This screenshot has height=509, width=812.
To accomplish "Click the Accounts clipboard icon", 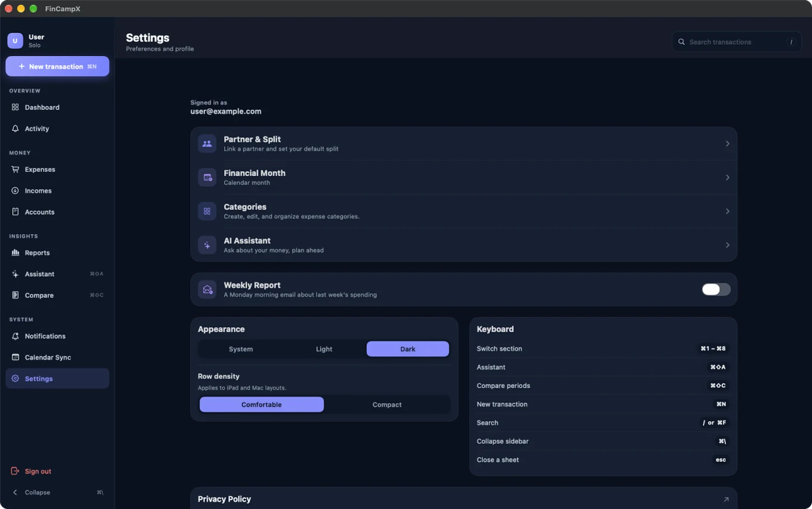I will [16, 212].
